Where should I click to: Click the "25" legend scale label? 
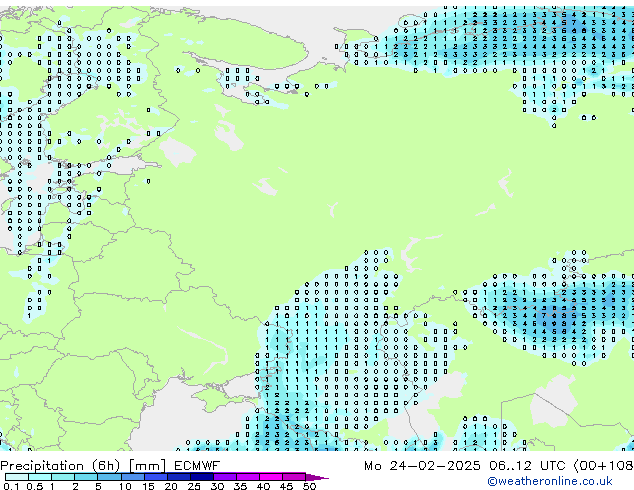[x=194, y=486]
